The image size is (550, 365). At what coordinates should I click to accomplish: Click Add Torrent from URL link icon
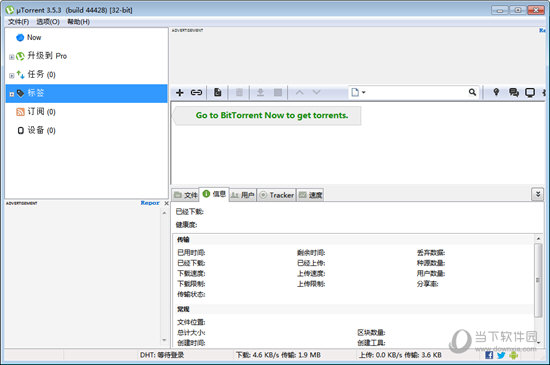[196, 93]
